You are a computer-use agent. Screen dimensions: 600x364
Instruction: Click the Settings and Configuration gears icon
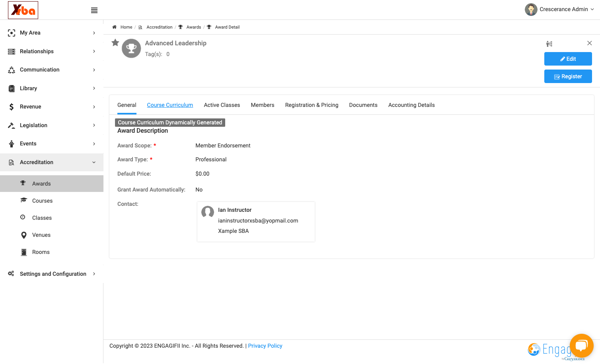(11, 274)
